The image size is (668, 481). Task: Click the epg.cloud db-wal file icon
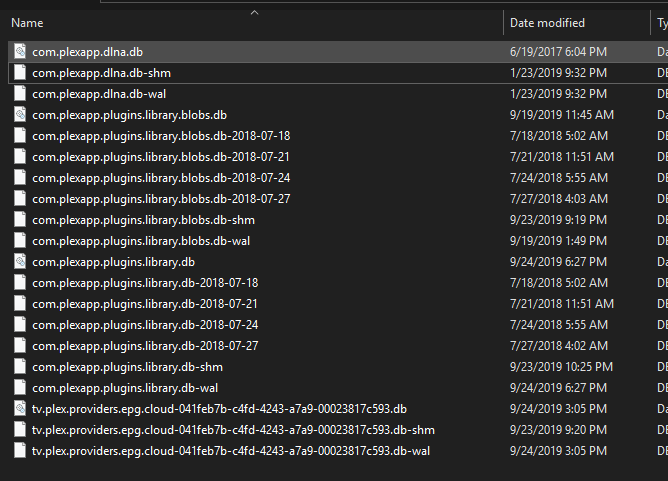click(20, 451)
